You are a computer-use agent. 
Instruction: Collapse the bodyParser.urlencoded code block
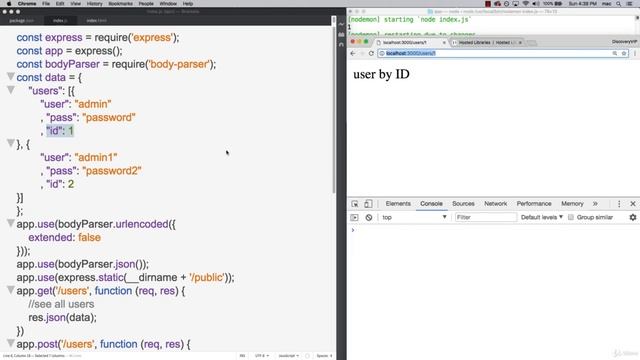click(11, 223)
